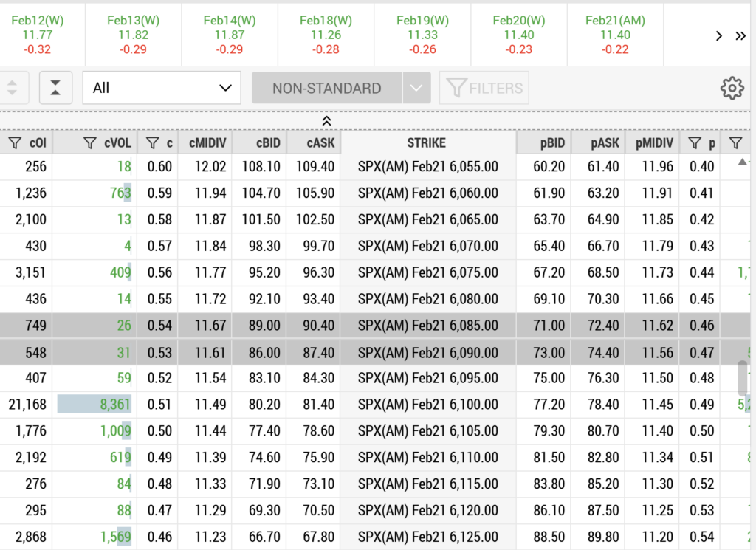Click put ask 66.70
The width and height of the screenshot is (756, 550).
[602, 247]
